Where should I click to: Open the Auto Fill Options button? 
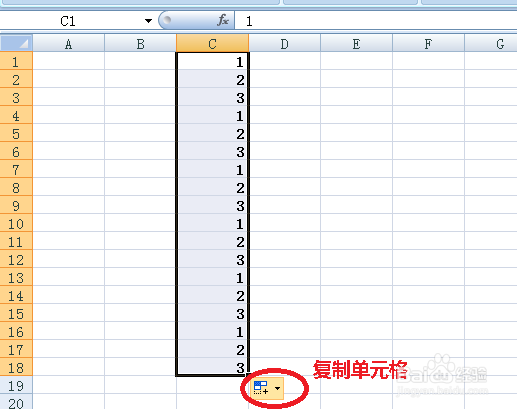(267, 388)
